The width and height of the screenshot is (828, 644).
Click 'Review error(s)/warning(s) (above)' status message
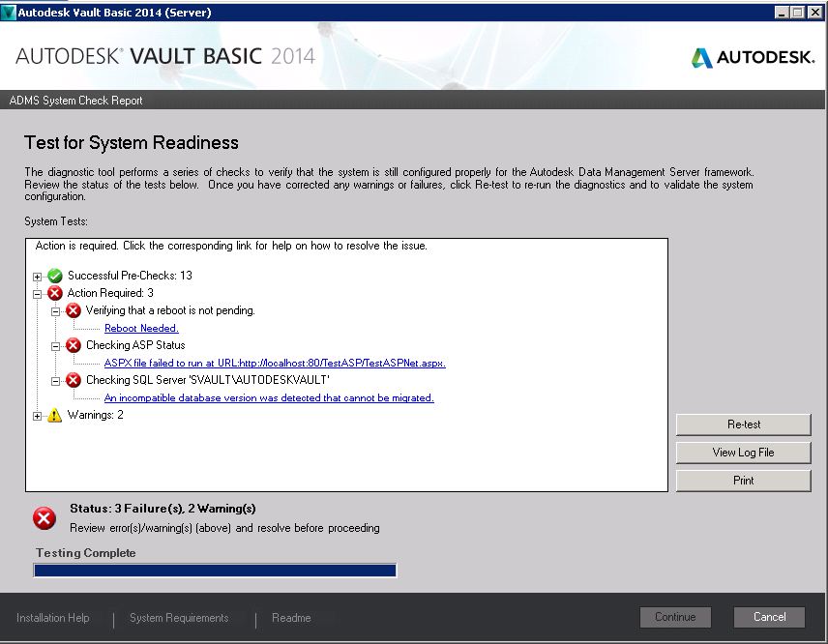coord(224,528)
